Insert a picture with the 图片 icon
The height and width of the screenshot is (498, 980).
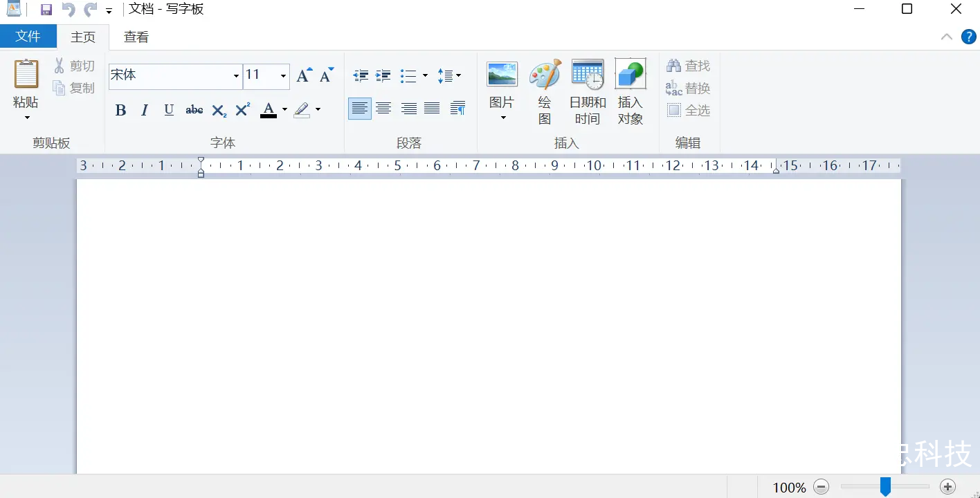[502, 75]
